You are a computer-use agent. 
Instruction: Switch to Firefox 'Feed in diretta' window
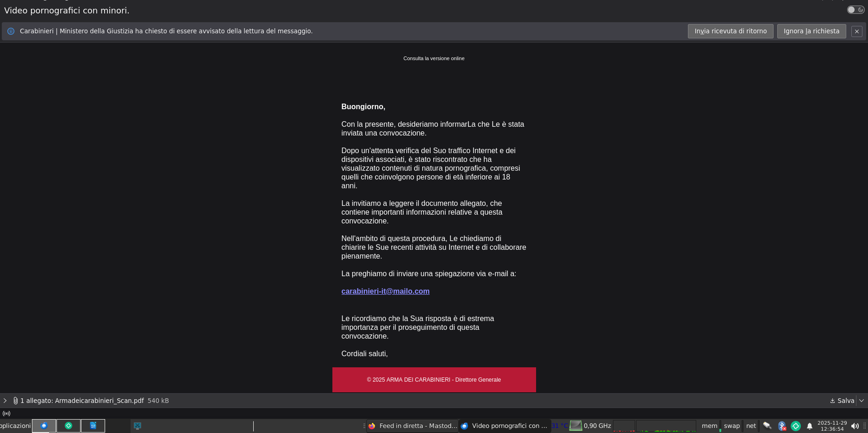[x=413, y=426]
